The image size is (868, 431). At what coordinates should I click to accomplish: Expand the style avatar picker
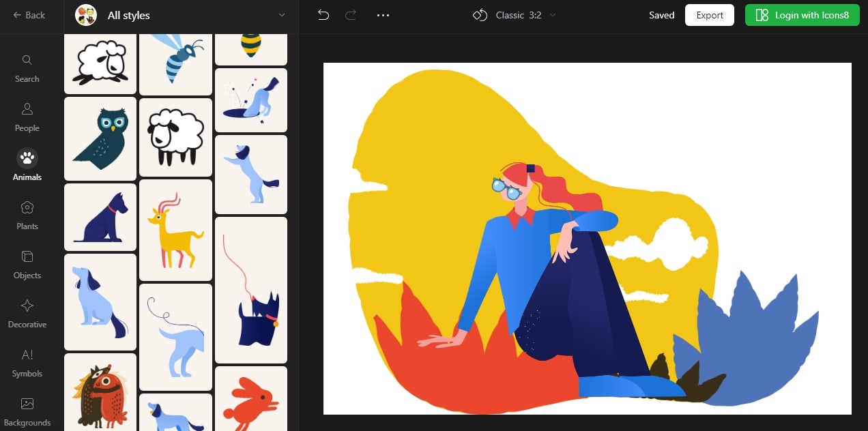click(x=86, y=14)
